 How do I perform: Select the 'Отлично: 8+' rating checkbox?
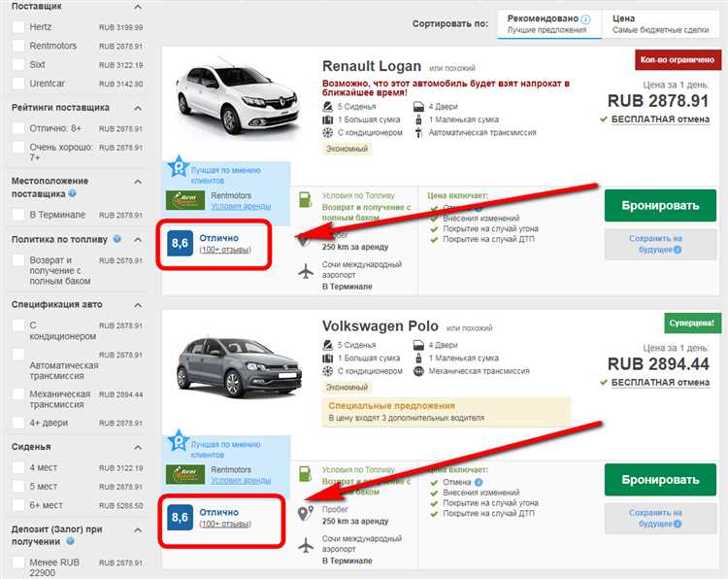click(x=18, y=128)
